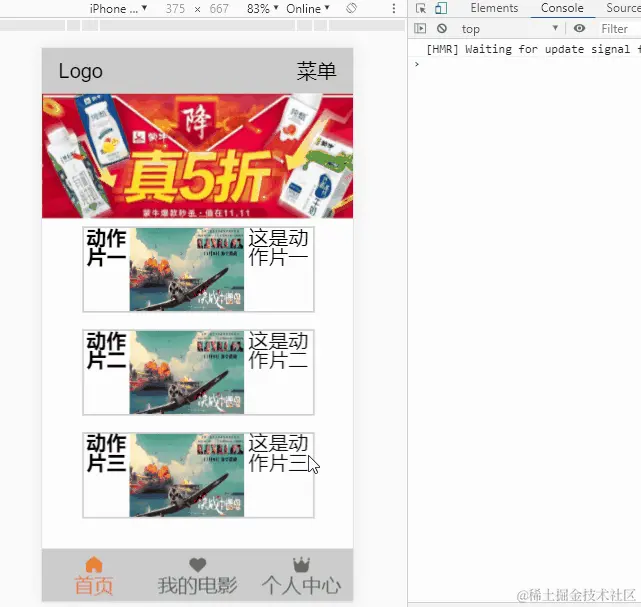The width and height of the screenshot is (641, 607).
Task: Open the Online network throttling dropdown
Action: (x=307, y=9)
